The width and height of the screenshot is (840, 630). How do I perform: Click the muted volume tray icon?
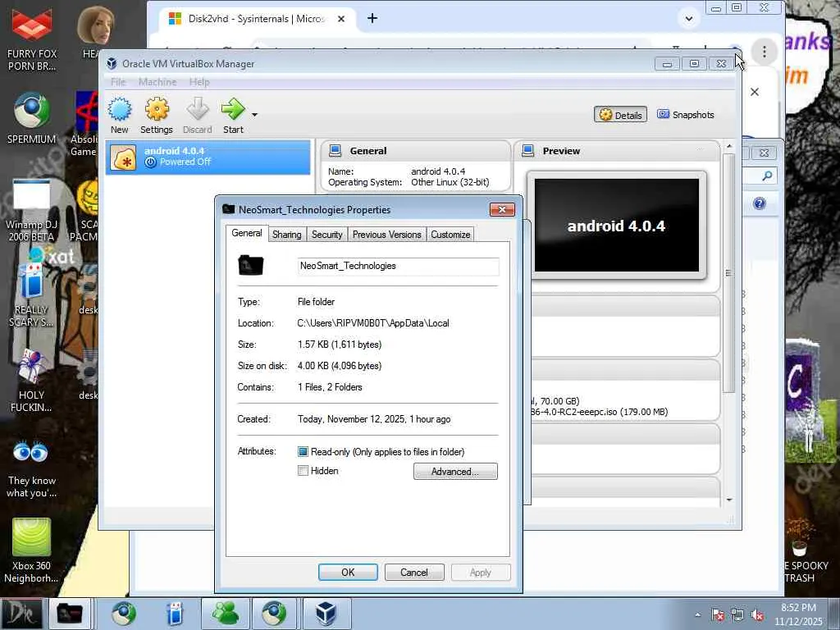(x=757, y=615)
